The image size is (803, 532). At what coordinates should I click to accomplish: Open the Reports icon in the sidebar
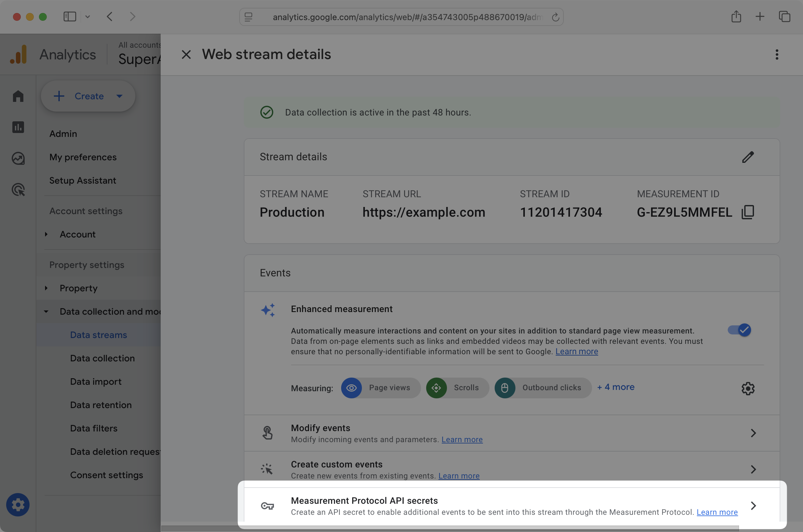tap(18, 127)
